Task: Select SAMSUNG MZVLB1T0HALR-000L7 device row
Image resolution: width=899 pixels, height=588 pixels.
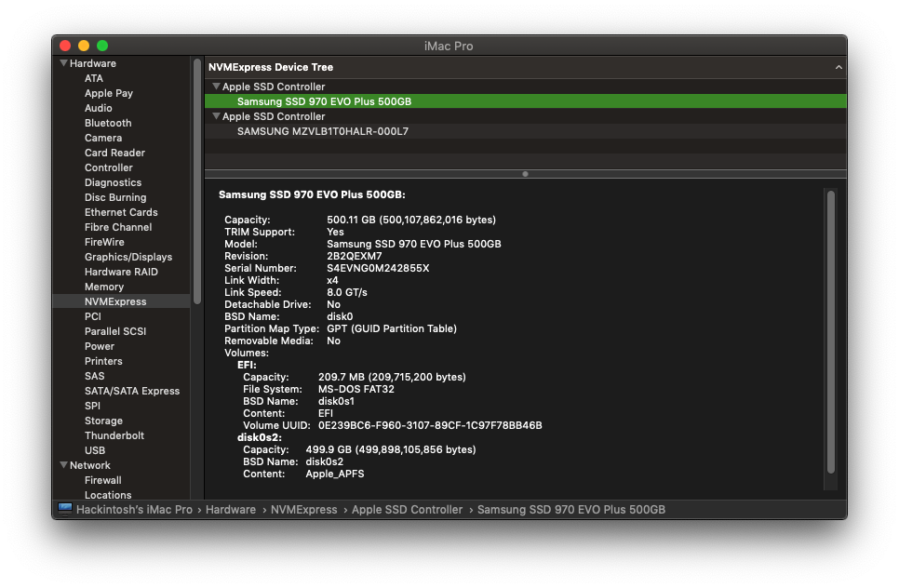Action: pyautogui.click(x=525, y=131)
